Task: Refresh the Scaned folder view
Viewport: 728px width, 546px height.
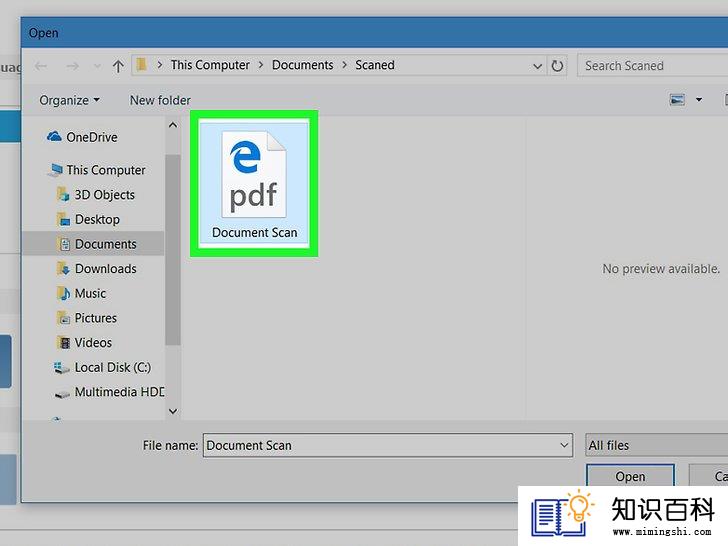Action: coord(557,66)
